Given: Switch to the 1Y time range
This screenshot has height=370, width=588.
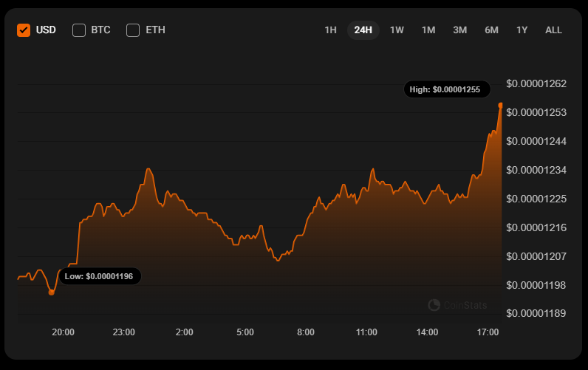Looking at the screenshot, I should (x=522, y=30).
